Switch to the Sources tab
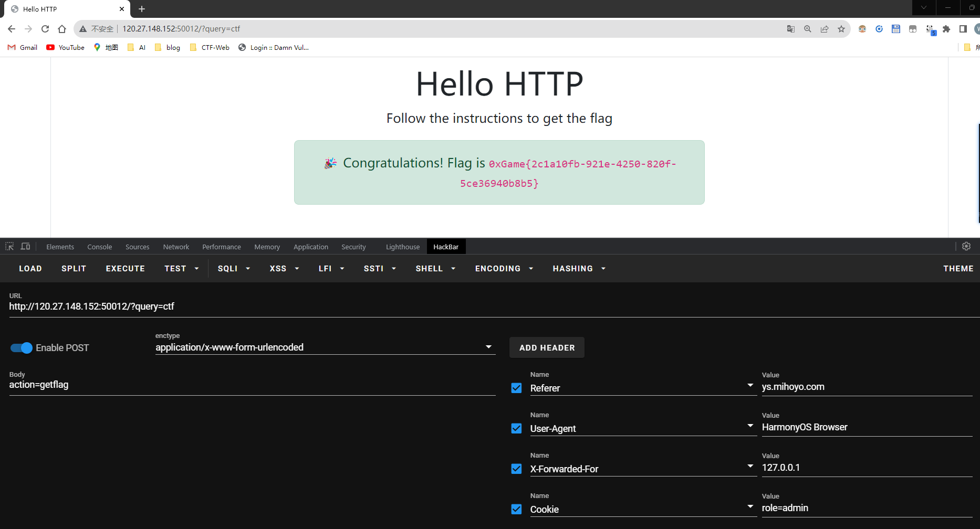Image resolution: width=980 pixels, height=529 pixels. click(138, 247)
